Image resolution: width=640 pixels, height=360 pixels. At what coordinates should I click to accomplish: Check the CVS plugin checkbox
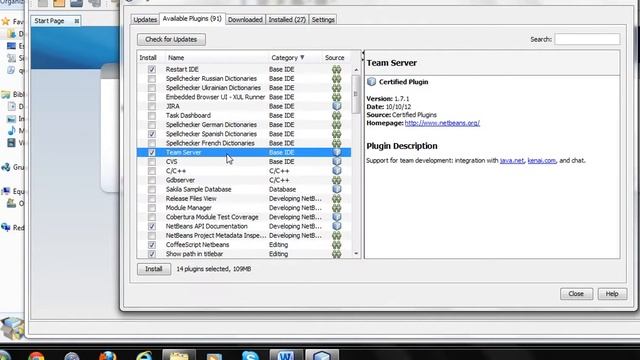[152, 162]
